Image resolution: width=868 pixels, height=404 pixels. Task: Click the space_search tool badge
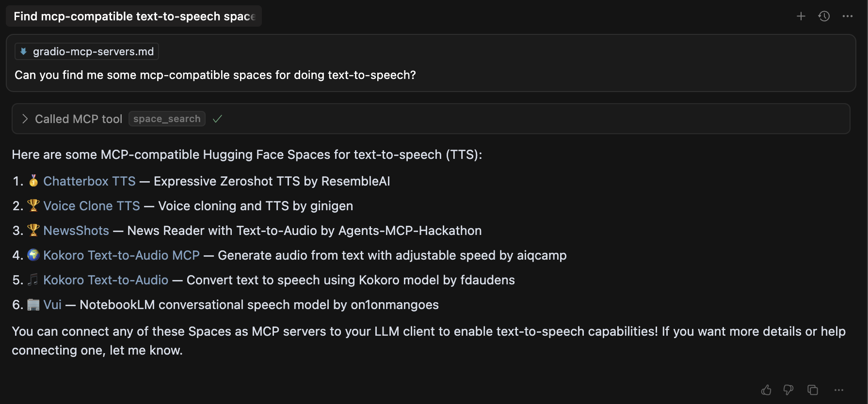167,119
